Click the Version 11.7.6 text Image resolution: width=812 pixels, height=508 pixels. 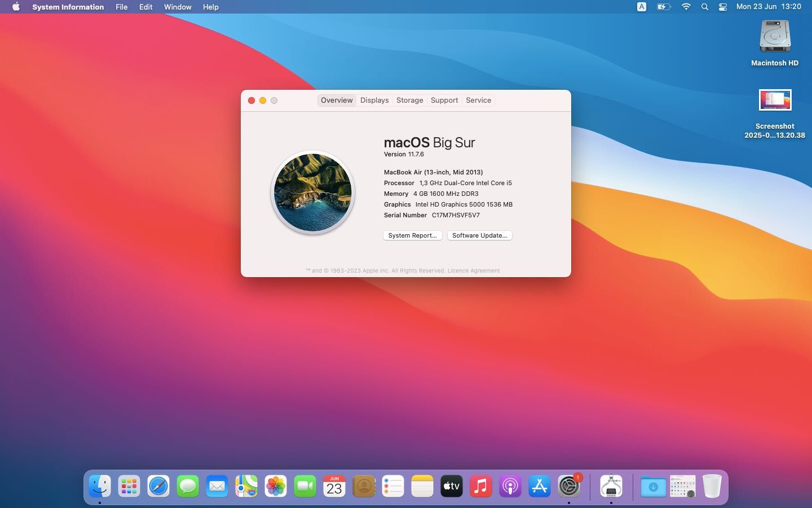tap(404, 154)
